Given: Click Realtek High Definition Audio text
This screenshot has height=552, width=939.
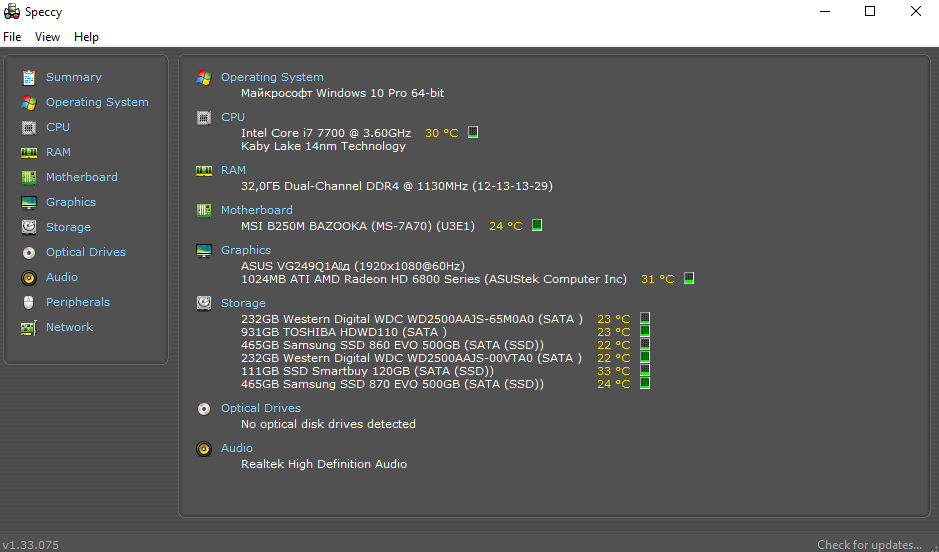Looking at the screenshot, I should click(323, 464).
